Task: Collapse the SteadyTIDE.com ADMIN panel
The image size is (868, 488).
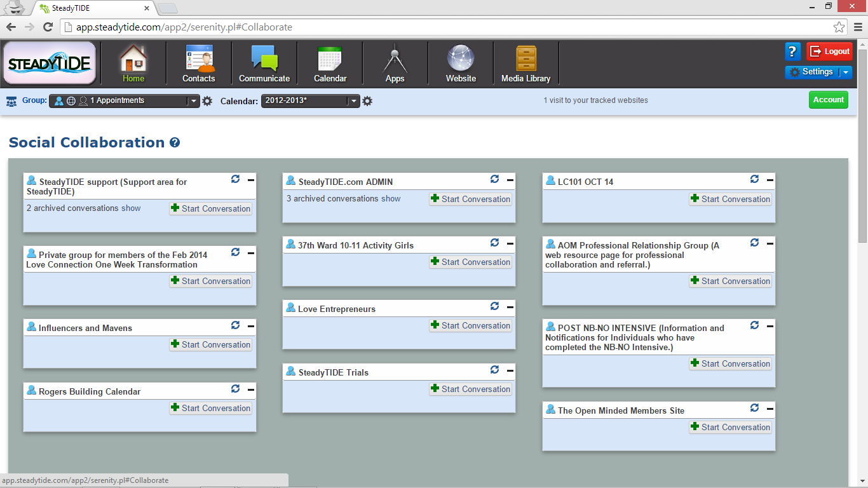Action: (x=510, y=180)
